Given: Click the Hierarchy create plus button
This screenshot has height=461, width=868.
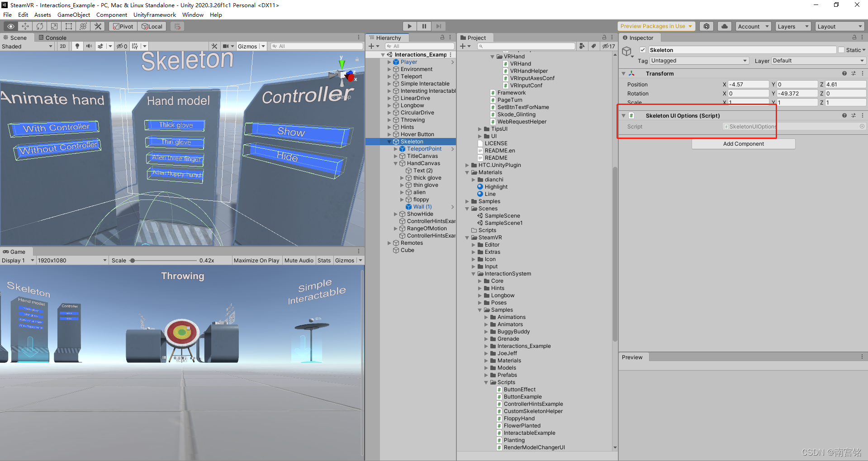Looking at the screenshot, I should (x=371, y=46).
